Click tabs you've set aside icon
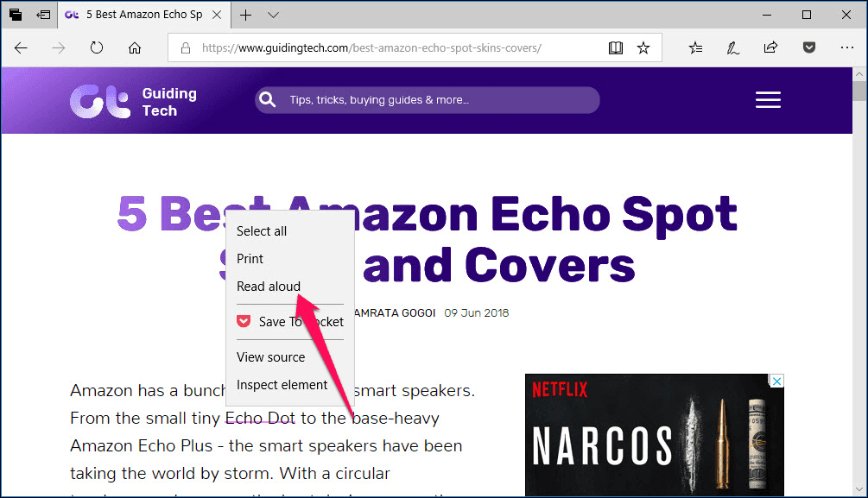 click(16, 15)
